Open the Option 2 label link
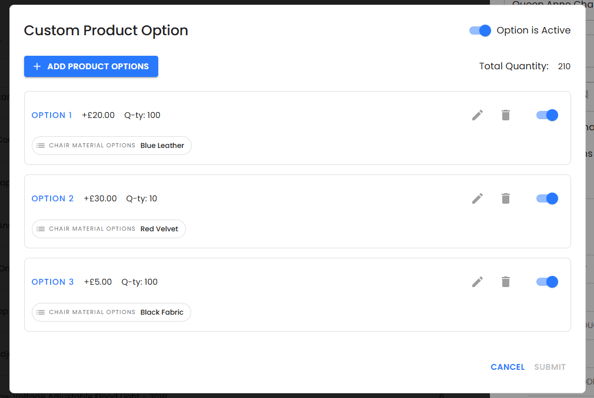Screen dimensions: 594x398 52,198
